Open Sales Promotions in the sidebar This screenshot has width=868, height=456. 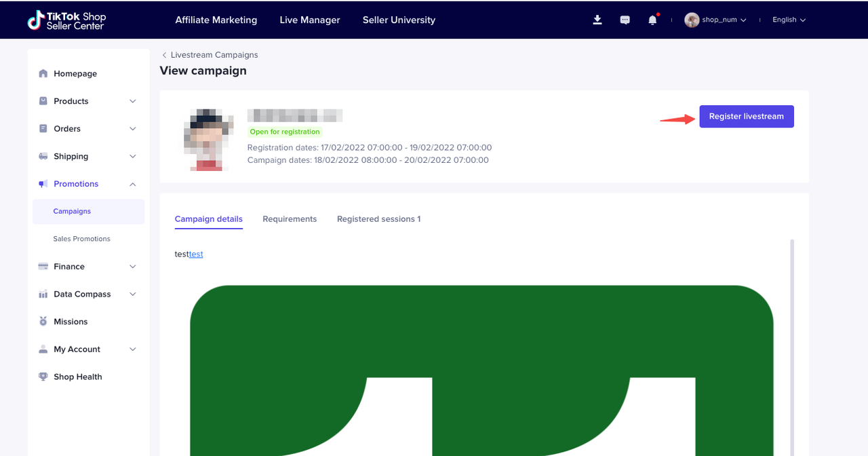(x=81, y=239)
